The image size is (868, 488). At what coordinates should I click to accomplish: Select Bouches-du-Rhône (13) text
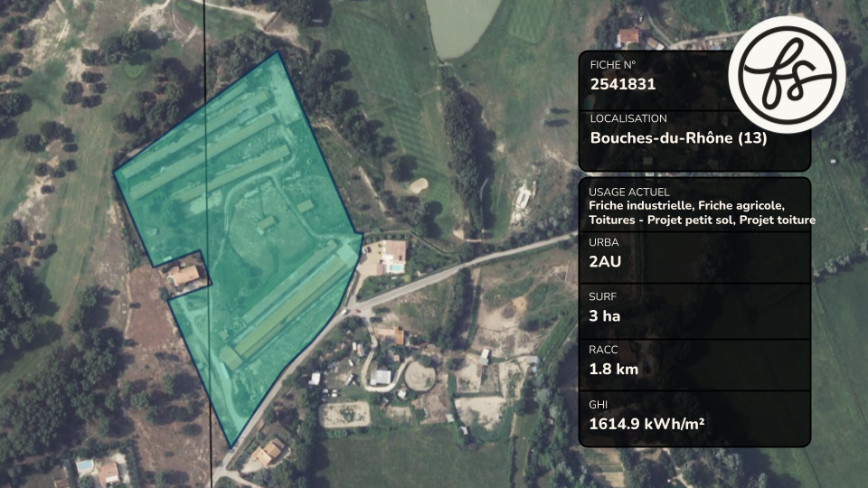point(679,137)
